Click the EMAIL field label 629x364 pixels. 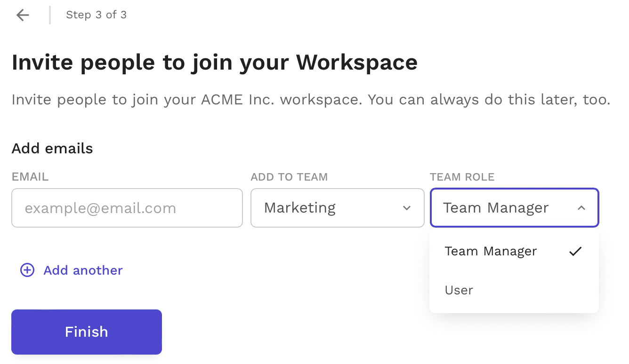pos(30,177)
